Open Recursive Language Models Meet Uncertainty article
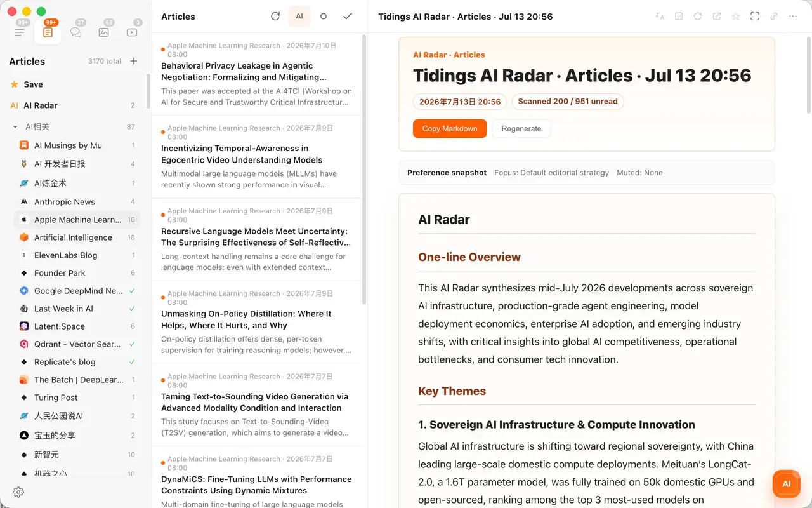This screenshot has width=812, height=508. (x=256, y=239)
